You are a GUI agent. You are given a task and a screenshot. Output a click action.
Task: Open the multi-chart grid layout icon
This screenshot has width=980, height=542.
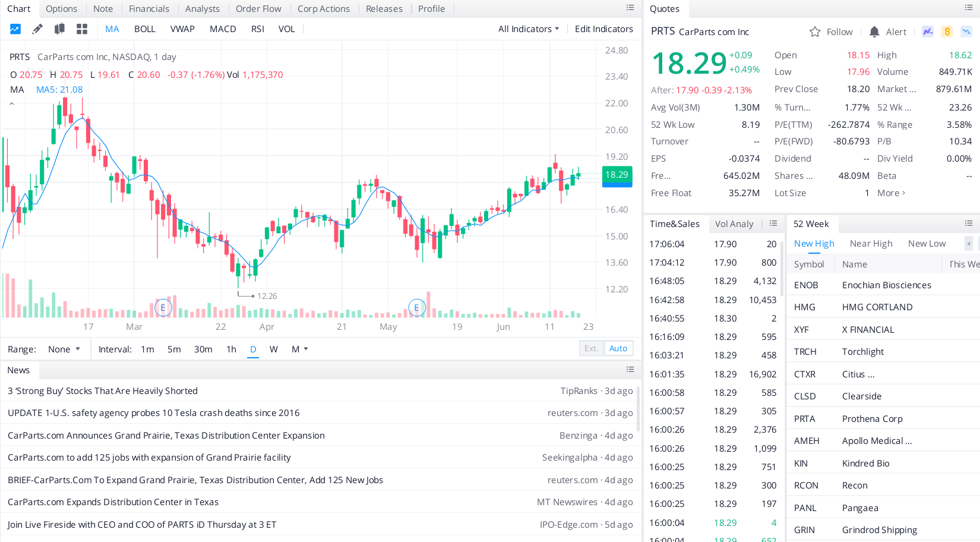pyautogui.click(x=82, y=29)
